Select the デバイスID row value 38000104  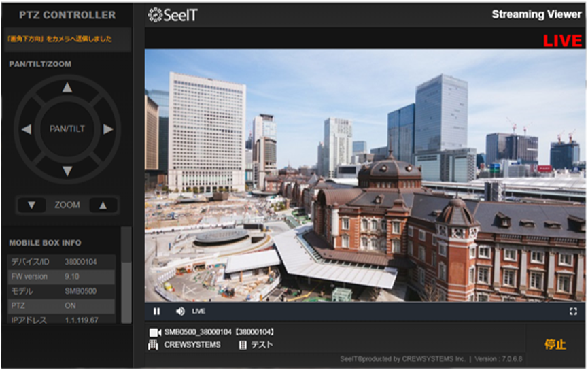(81, 261)
